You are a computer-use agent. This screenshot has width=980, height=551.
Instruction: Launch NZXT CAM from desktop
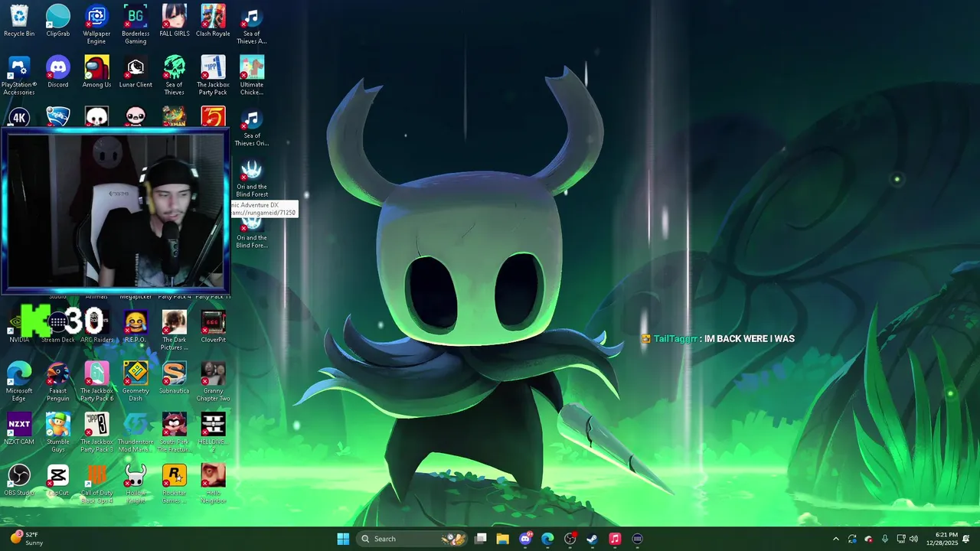tap(19, 429)
